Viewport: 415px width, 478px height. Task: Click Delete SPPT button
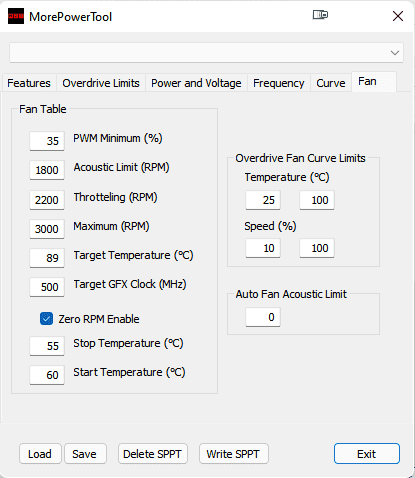[152, 454]
